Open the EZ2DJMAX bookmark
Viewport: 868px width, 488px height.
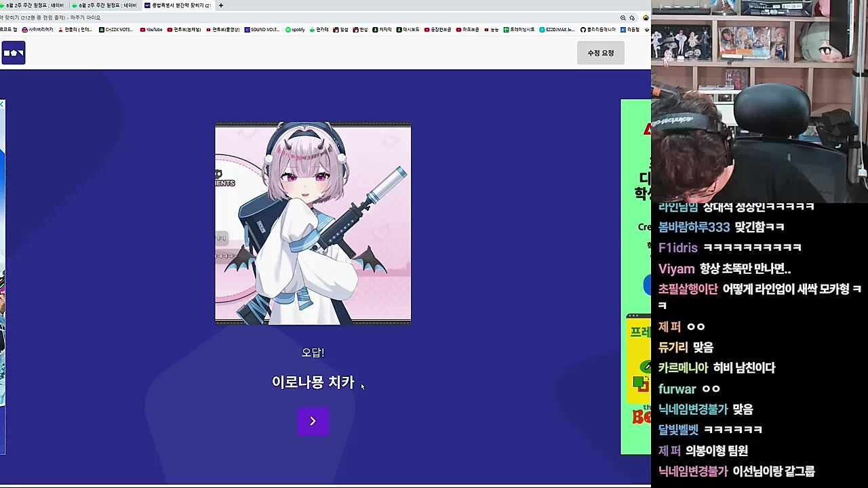click(x=557, y=30)
